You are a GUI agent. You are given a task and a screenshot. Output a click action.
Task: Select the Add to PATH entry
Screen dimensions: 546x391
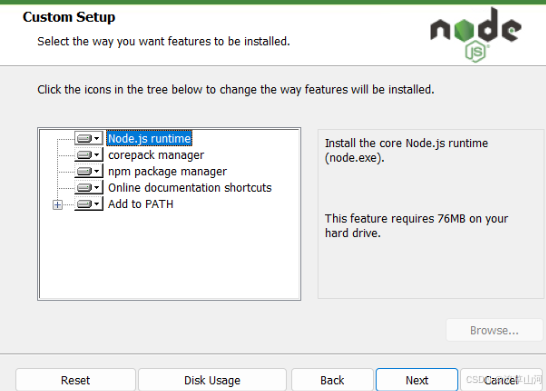click(x=141, y=204)
